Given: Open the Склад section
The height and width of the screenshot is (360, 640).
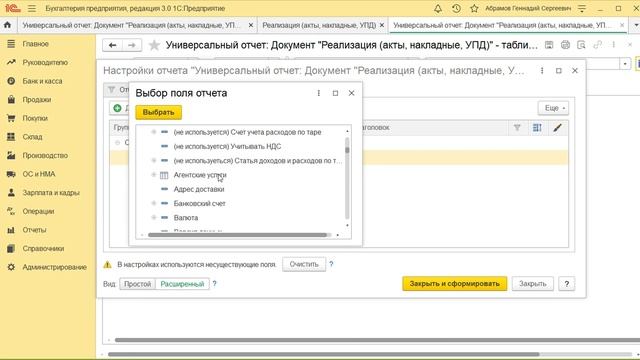Looking at the screenshot, I should click(32, 137).
